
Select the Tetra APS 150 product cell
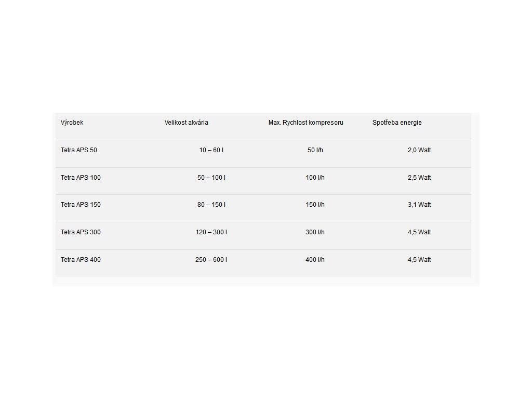pos(81,205)
